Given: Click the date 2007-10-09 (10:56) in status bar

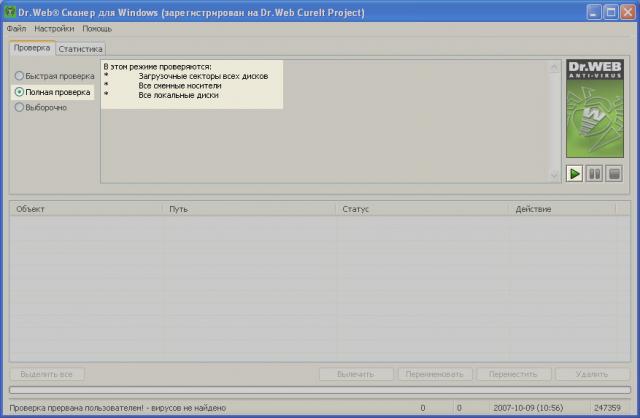Looking at the screenshot, I should [x=528, y=408].
